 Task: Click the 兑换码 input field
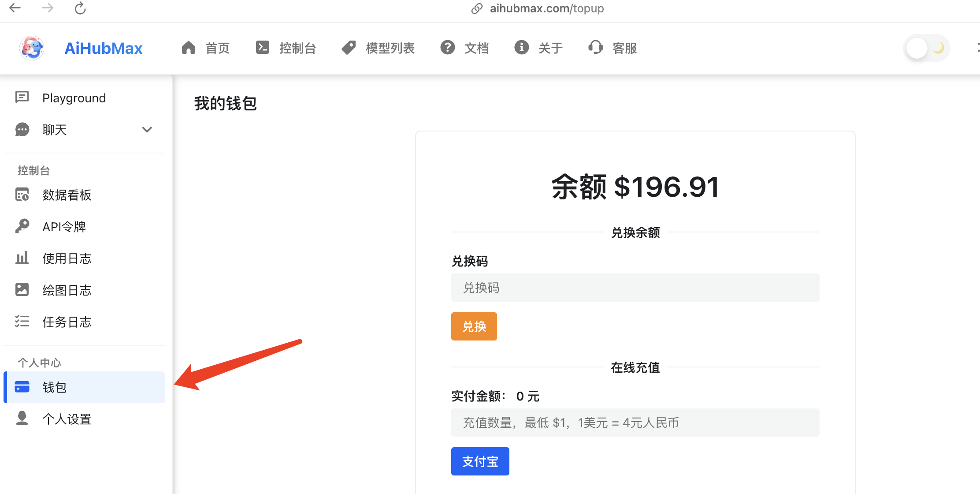click(x=635, y=288)
